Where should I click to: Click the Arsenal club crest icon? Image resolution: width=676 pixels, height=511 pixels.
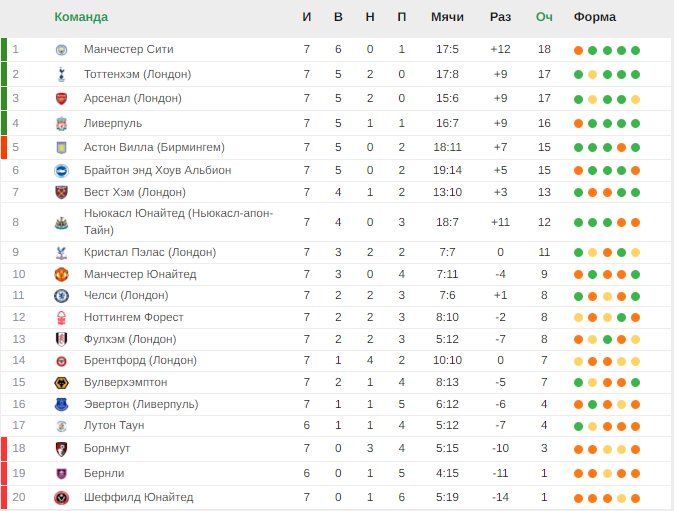click(x=62, y=99)
